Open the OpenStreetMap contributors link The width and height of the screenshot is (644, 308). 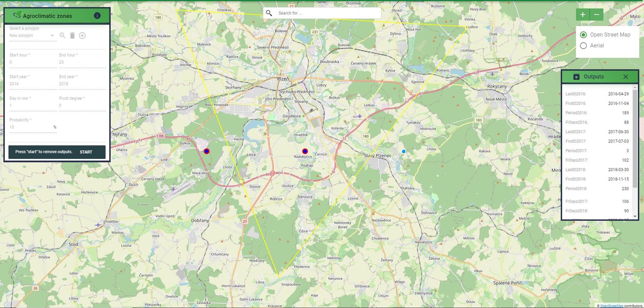611,306
